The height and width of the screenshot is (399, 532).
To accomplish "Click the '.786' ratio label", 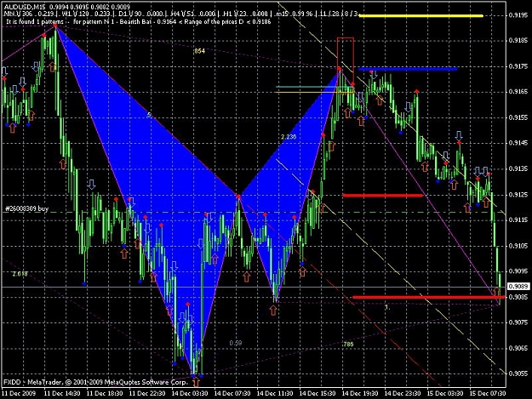I will click(x=348, y=344).
